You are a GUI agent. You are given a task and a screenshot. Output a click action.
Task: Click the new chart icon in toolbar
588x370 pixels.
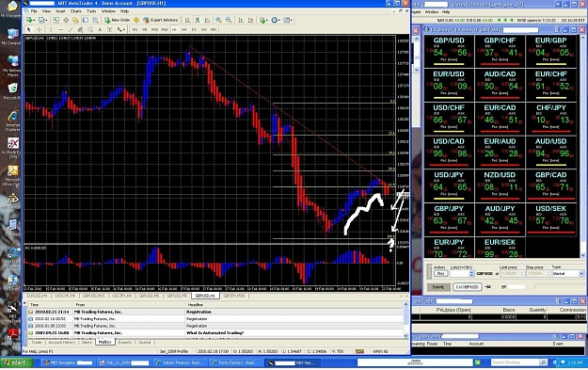point(30,20)
